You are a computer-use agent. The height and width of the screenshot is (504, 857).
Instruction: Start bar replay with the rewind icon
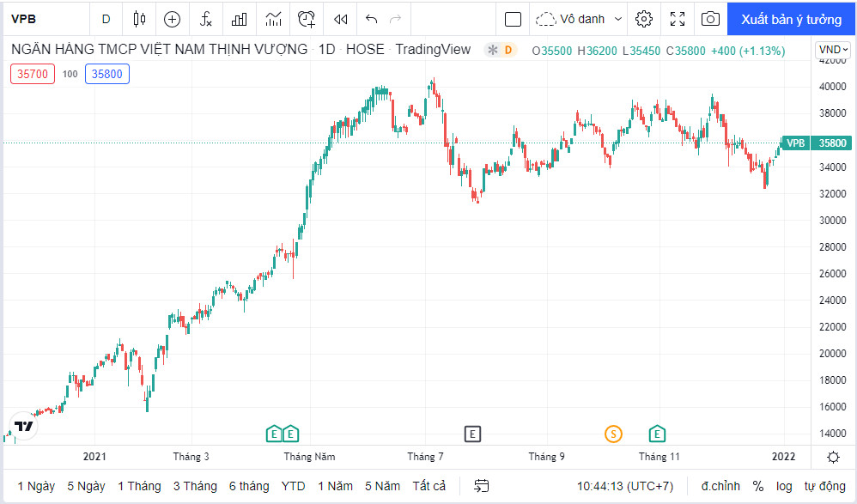(x=341, y=19)
